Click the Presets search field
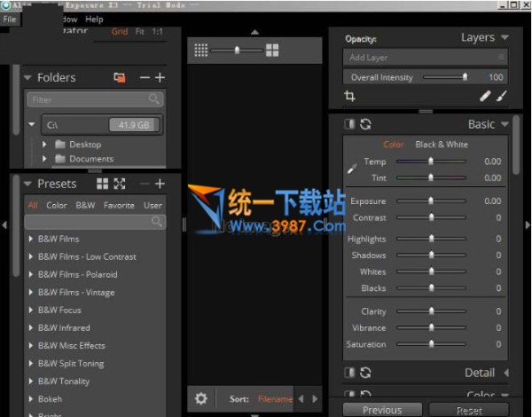Image resolution: width=532 pixels, height=417 pixels. [x=96, y=222]
